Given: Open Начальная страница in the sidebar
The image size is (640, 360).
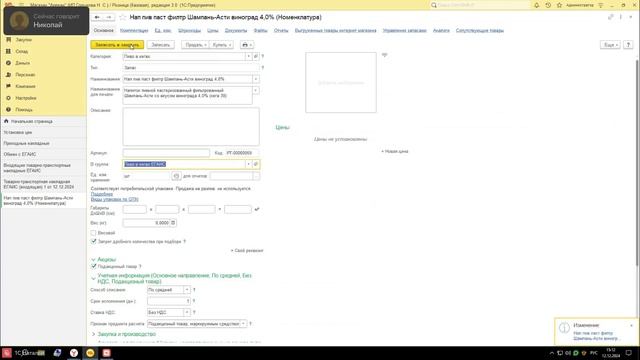Looking at the screenshot, I should click(x=32, y=121).
